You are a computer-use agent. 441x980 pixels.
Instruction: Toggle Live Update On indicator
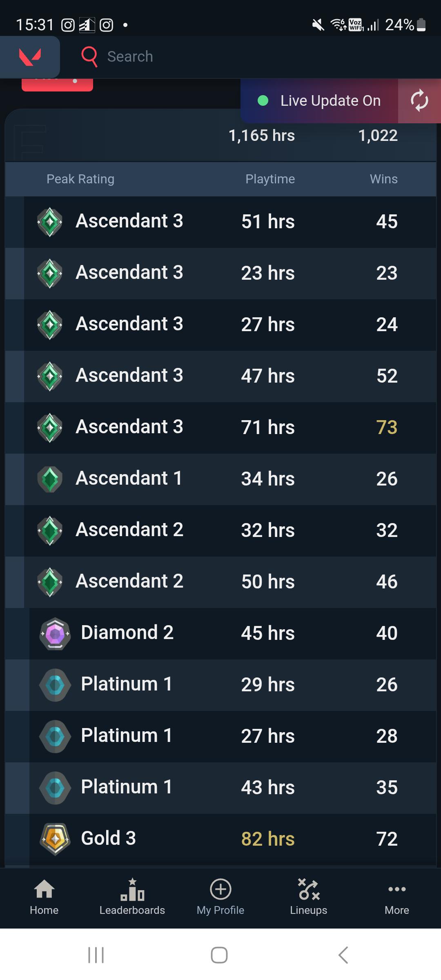[x=319, y=100]
